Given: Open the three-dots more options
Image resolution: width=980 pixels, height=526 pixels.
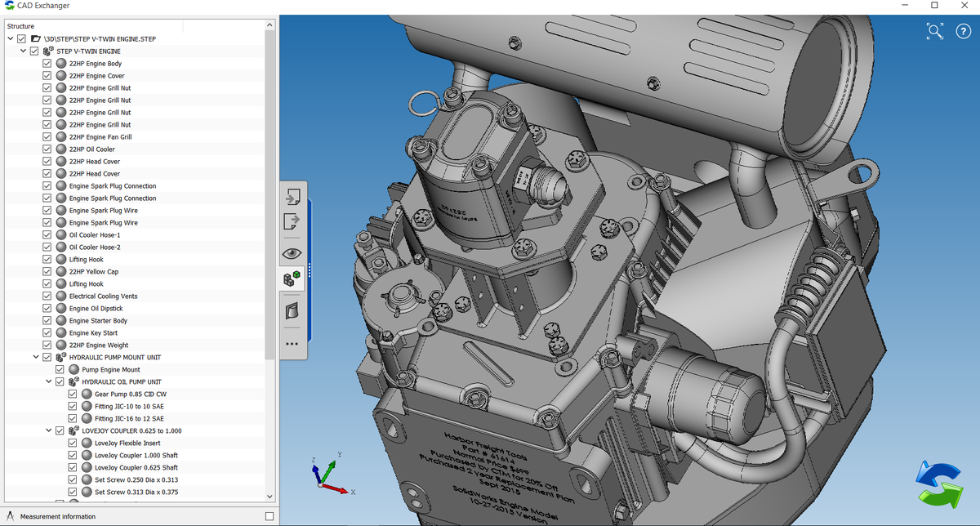Looking at the screenshot, I should (x=292, y=343).
